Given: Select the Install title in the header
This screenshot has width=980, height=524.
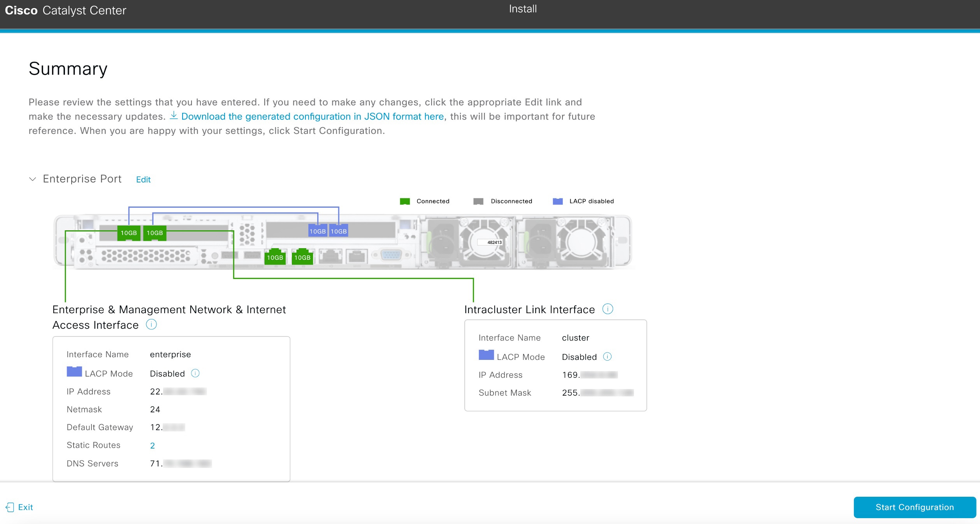Looking at the screenshot, I should [522, 8].
